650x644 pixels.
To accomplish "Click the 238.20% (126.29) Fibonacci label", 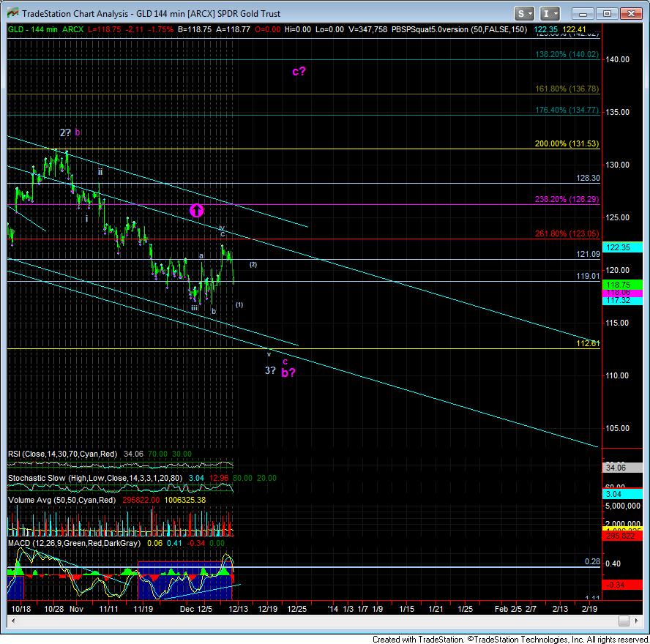I will pyautogui.click(x=567, y=199).
